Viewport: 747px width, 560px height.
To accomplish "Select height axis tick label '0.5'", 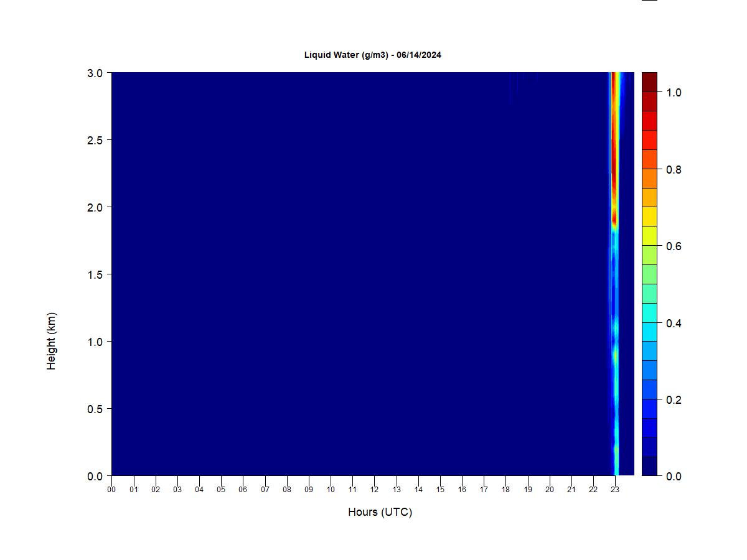I will (x=95, y=409).
